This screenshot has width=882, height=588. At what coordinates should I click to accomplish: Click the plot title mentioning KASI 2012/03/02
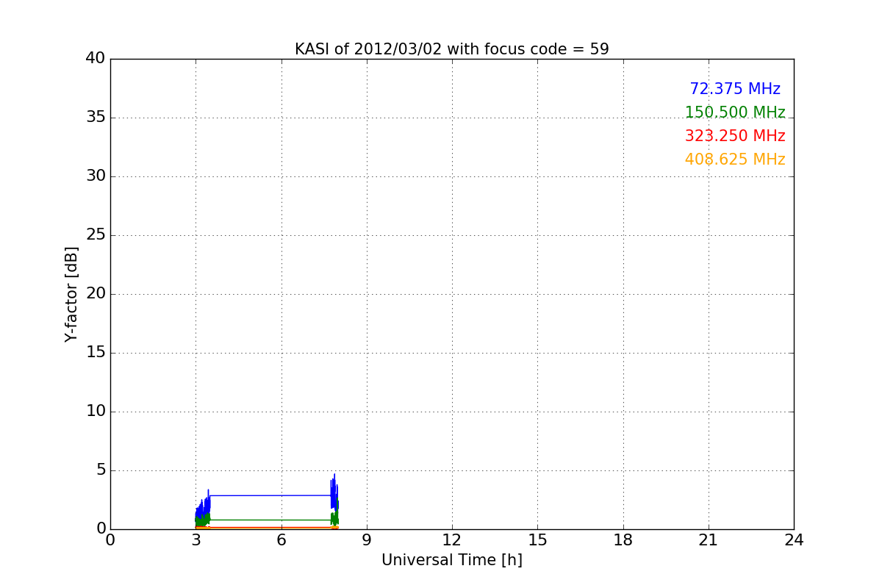[452, 49]
